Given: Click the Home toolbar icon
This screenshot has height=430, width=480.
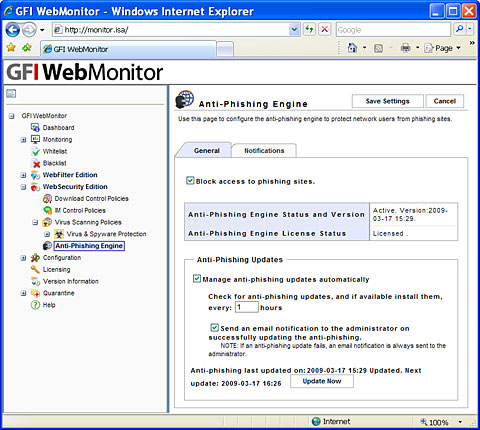Looking at the screenshot, I should click(352, 48).
